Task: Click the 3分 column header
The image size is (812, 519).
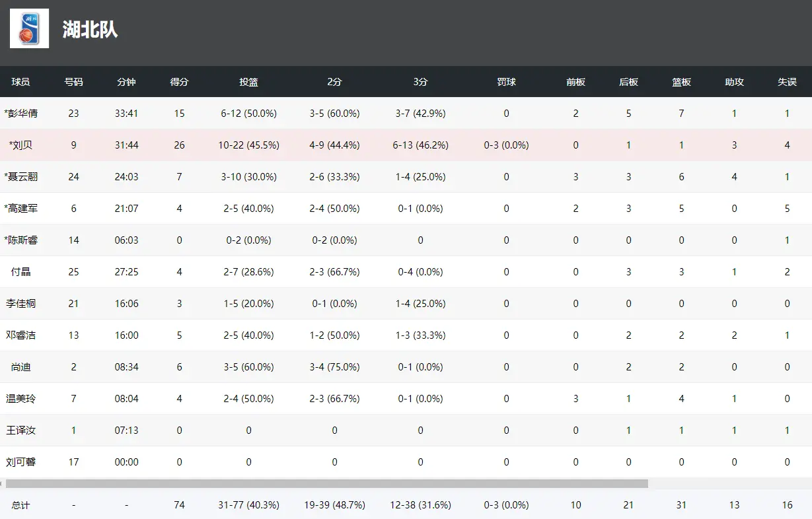Action: click(x=420, y=82)
